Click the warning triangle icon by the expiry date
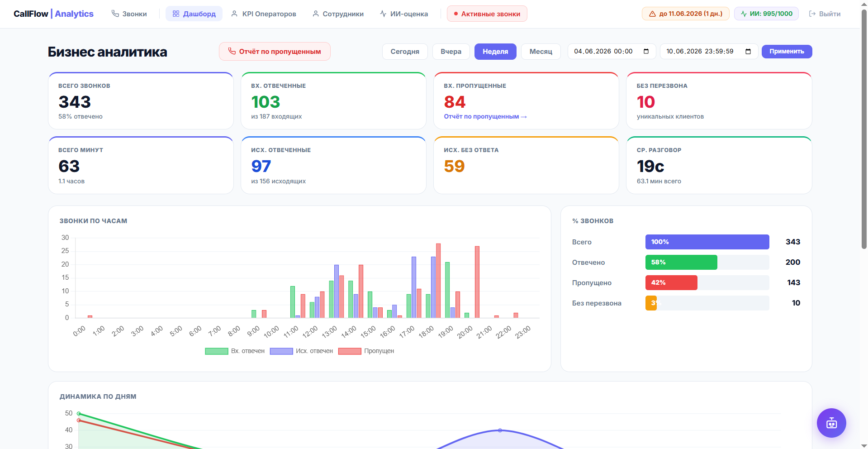Screen dimensions: 868x449 click(x=652, y=14)
